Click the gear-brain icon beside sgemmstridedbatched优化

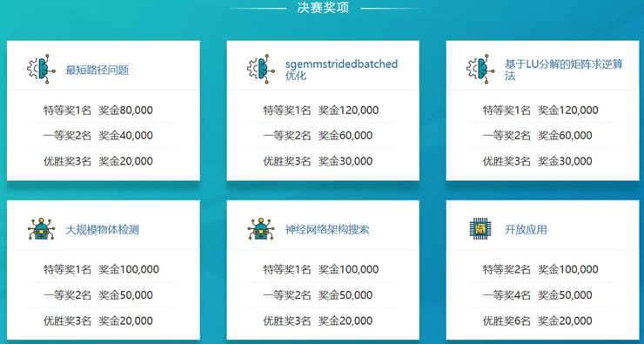point(261,69)
